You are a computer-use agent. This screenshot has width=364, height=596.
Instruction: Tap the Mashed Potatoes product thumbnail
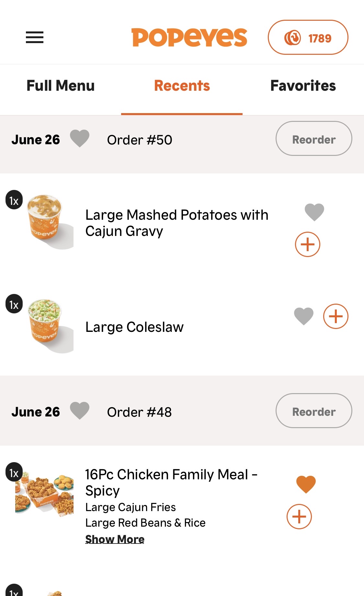(x=46, y=220)
